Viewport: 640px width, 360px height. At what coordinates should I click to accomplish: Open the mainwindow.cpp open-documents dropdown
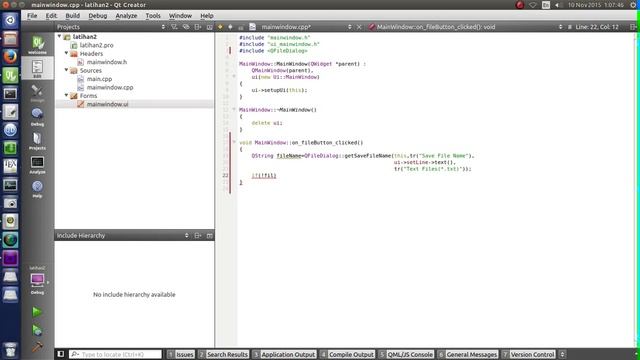pyautogui.click(x=349, y=27)
